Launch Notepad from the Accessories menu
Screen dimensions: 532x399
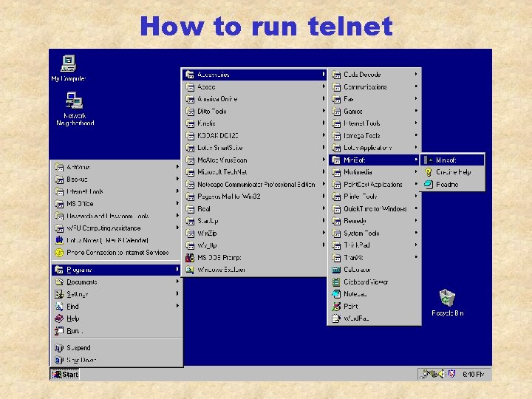[375, 294]
